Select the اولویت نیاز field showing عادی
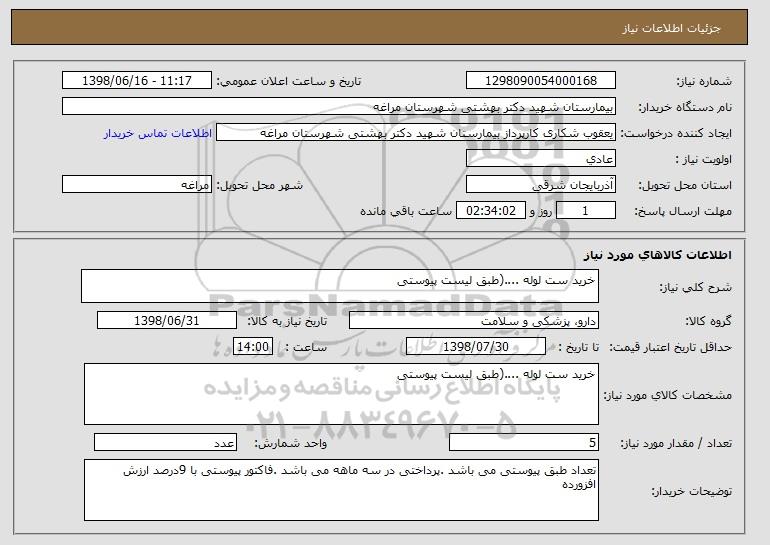 (541, 159)
